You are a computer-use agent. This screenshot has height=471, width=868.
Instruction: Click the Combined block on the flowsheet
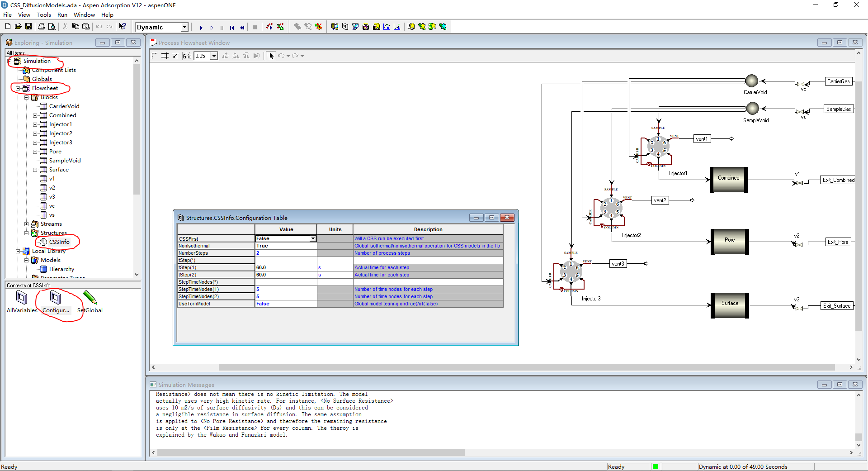(x=729, y=180)
